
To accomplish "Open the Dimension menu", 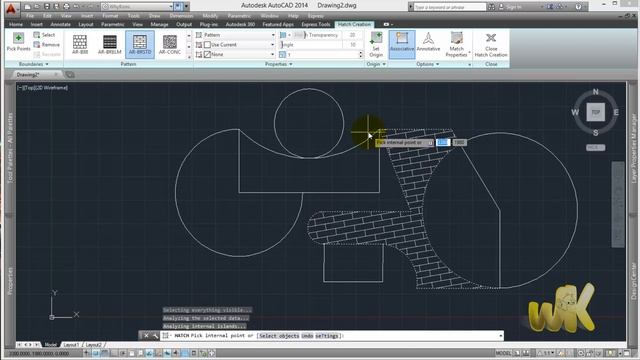I will pos(181,16).
